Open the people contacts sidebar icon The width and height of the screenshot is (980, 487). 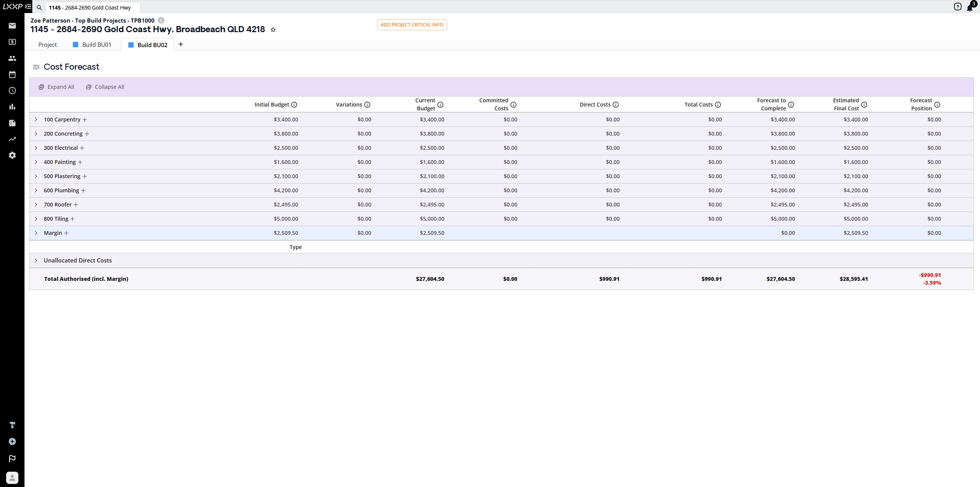point(12,58)
